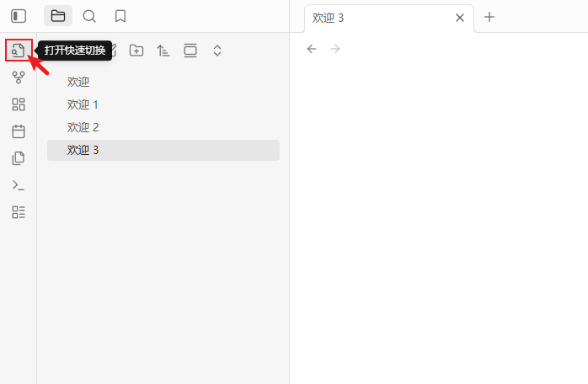Screen dimensions: 588x384
Task: Create a new canvas via ribbon icon
Action: click(19, 104)
